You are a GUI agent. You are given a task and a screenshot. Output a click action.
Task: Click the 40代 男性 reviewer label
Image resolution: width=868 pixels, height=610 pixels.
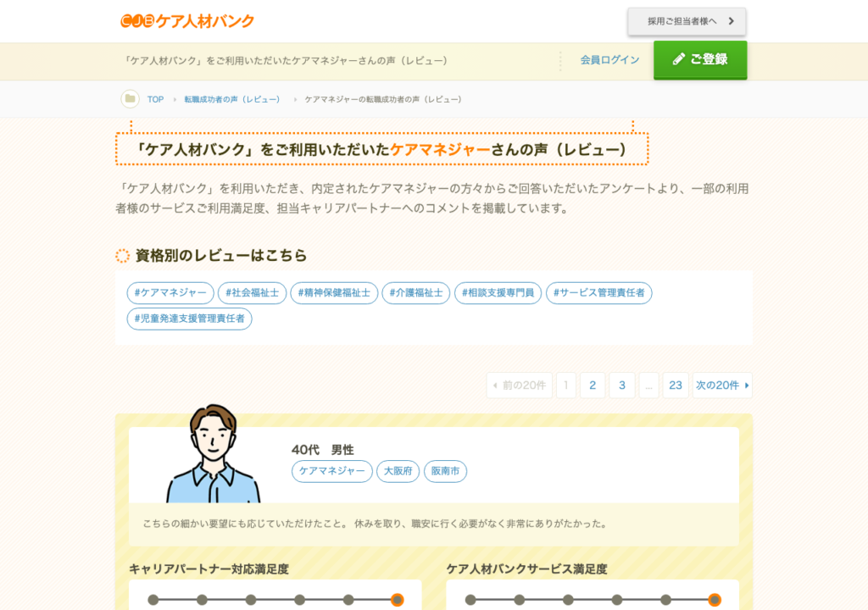coord(323,450)
